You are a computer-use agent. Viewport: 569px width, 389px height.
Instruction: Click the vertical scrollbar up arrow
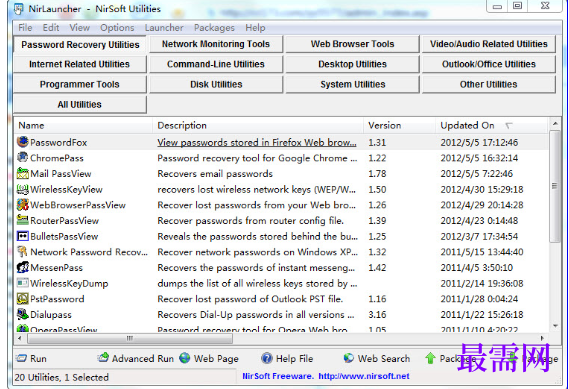point(555,124)
